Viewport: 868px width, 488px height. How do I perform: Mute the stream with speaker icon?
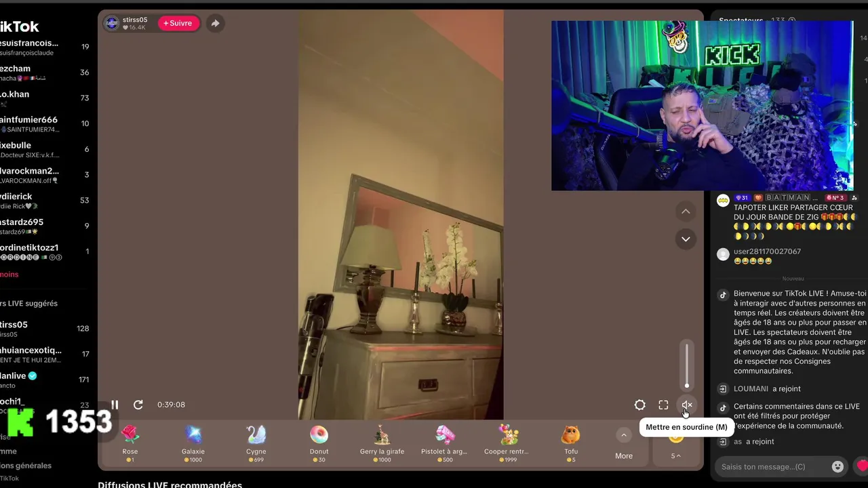686,405
